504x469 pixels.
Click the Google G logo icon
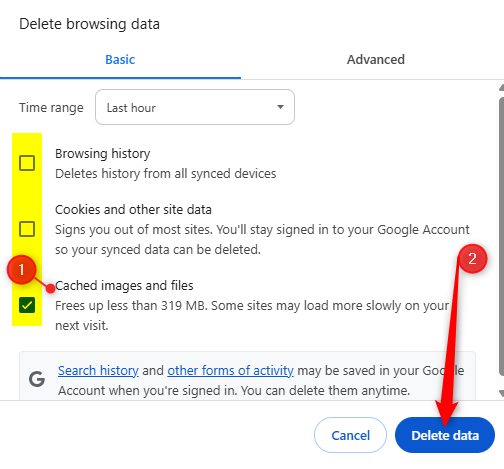point(37,379)
